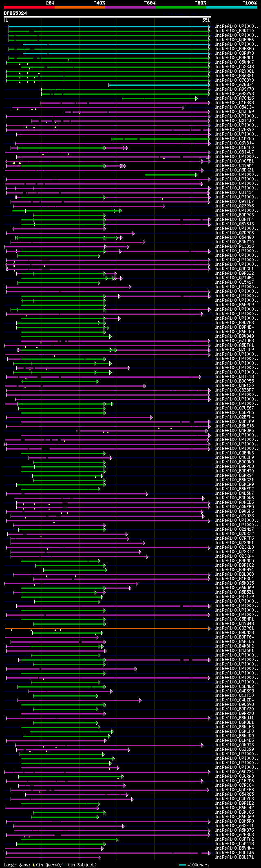Image resolution: width=261 pixels, height=868 pixels.
Task: Select the UniRef100_A5DK21 label
Action: (x=234, y=170)
